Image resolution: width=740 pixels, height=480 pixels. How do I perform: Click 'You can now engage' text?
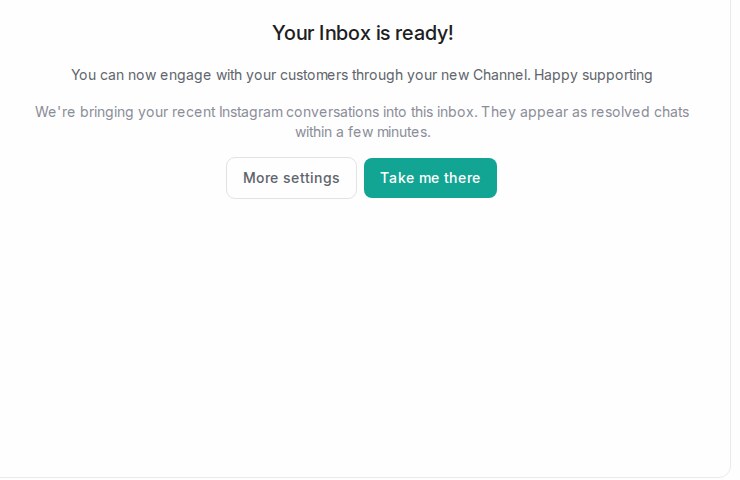coord(141,75)
